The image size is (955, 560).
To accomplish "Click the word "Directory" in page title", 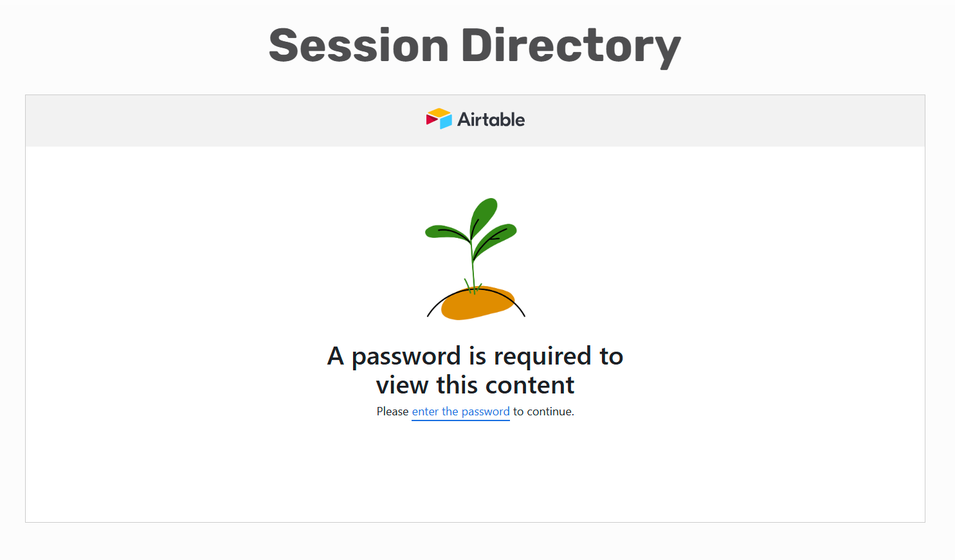I will 571,48.
